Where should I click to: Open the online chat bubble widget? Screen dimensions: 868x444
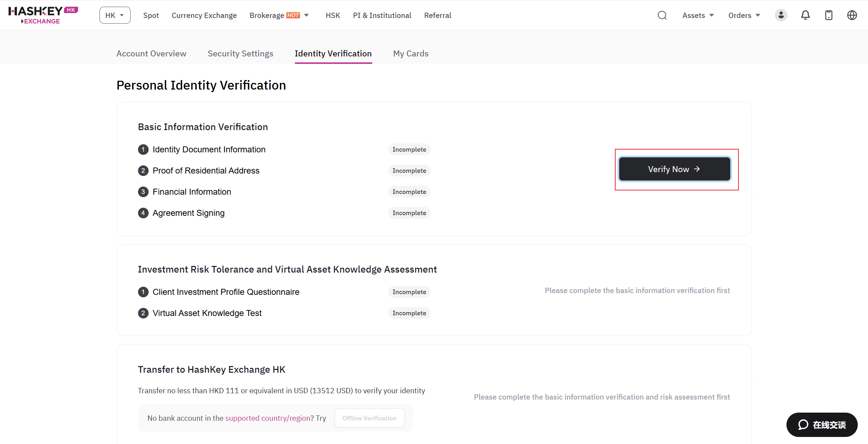pos(822,425)
